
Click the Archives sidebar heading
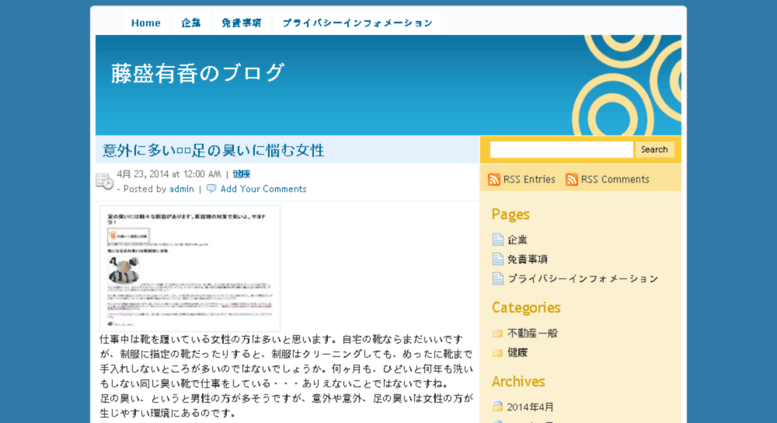[518, 381]
